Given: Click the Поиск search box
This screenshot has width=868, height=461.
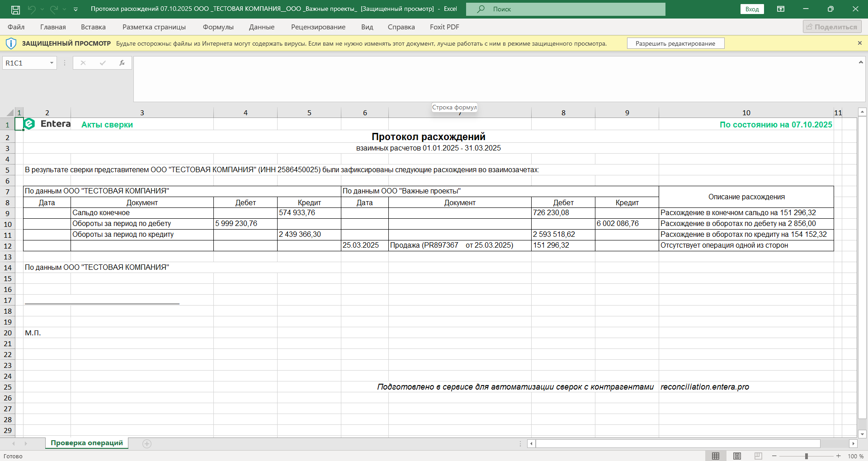Looking at the screenshot, I should pos(565,9).
